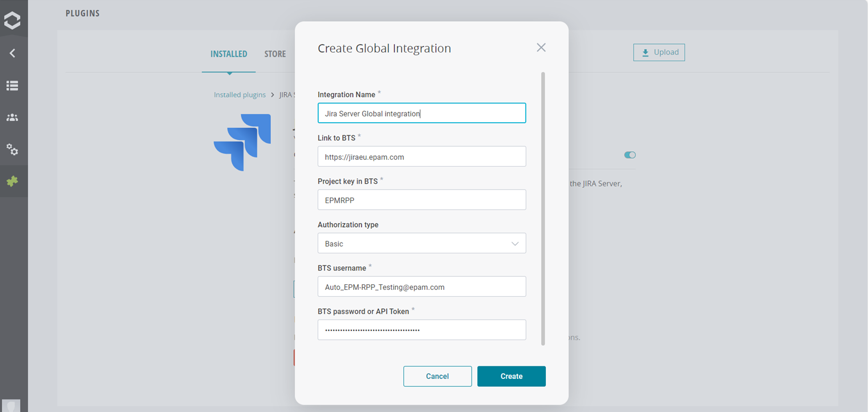Switch to the STORE tab
The image size is (868, 412).
pos(275,54)
